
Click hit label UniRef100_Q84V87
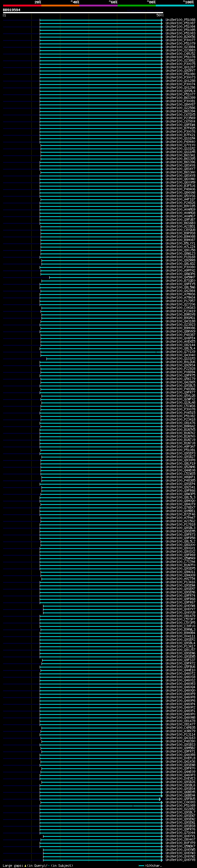coord(180,104)
